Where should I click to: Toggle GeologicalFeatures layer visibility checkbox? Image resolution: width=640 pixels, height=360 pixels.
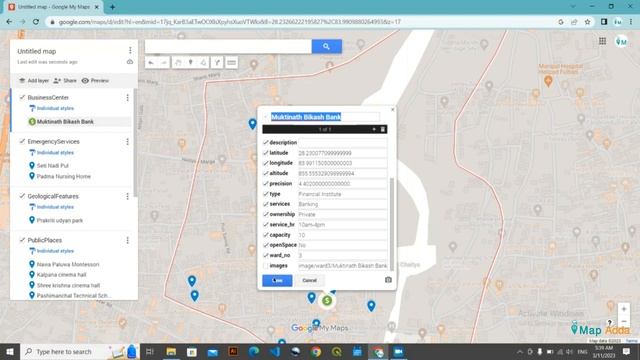point(22,196)
